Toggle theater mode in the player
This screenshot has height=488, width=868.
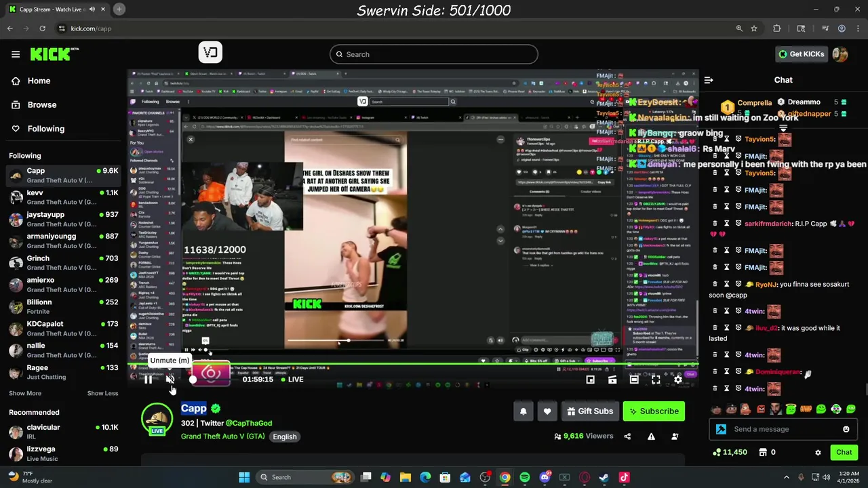634,380
